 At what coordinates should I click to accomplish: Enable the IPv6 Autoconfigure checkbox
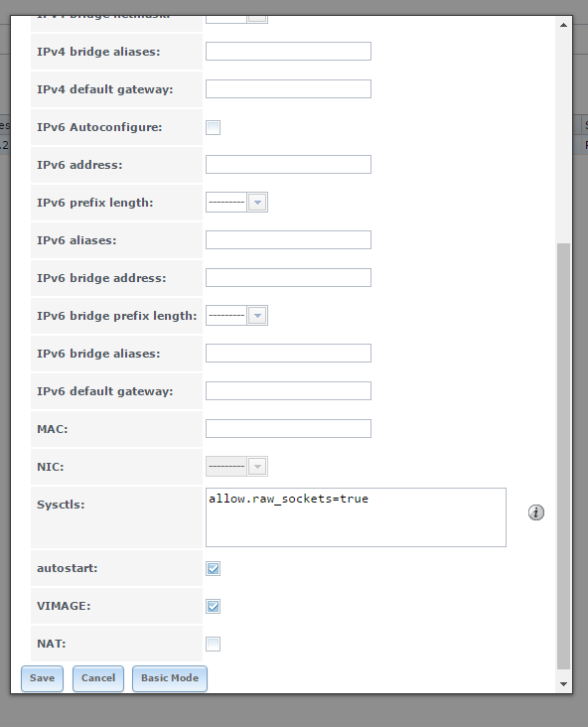coord(213,127)
